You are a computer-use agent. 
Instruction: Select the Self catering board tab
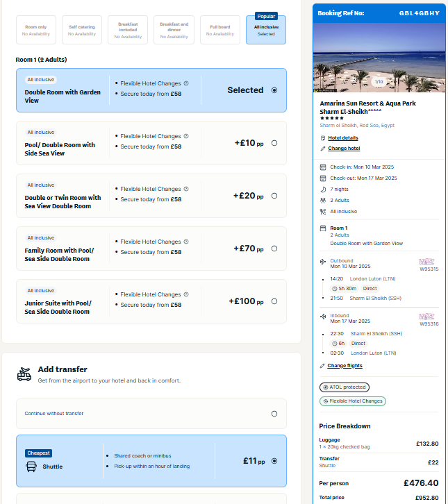click(x=82, y=30)
